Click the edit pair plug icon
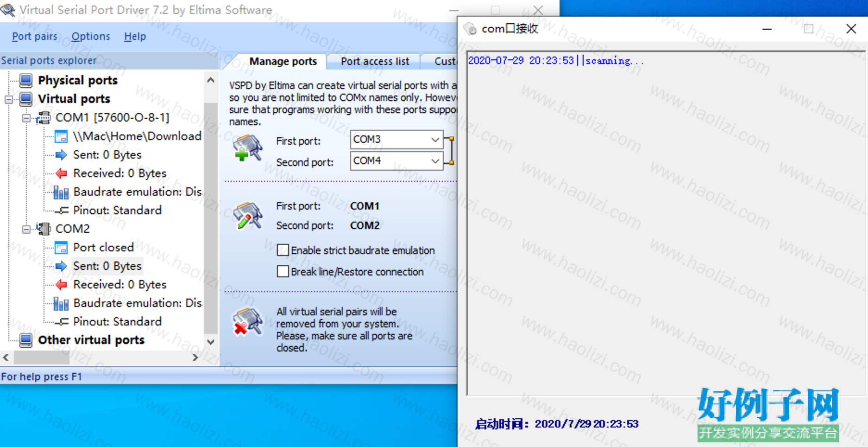Screen dimensions: 868x447 click(248, 216)
